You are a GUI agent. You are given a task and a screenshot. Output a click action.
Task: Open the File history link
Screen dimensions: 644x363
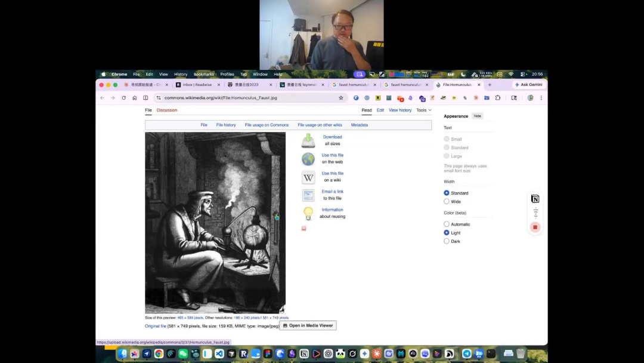click(226, 125)
